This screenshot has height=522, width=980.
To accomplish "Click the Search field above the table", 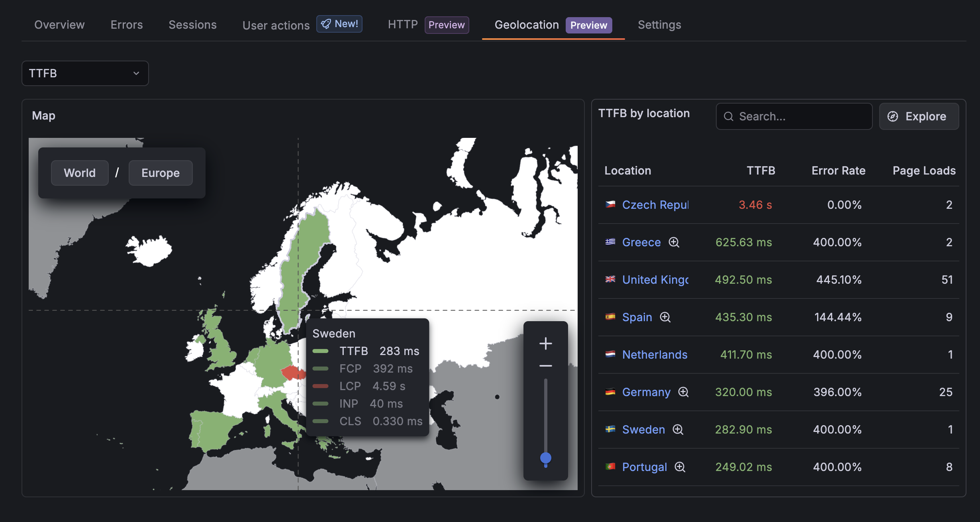I will pos(794,116).
